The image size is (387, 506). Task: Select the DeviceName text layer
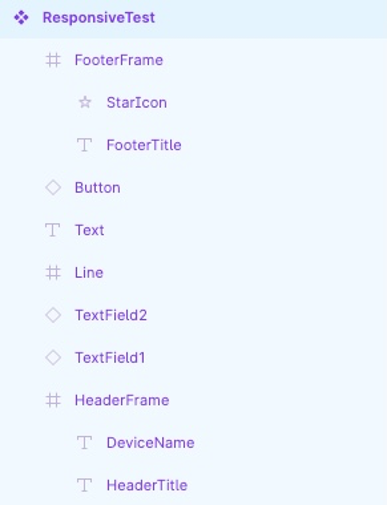coord(193,443)
